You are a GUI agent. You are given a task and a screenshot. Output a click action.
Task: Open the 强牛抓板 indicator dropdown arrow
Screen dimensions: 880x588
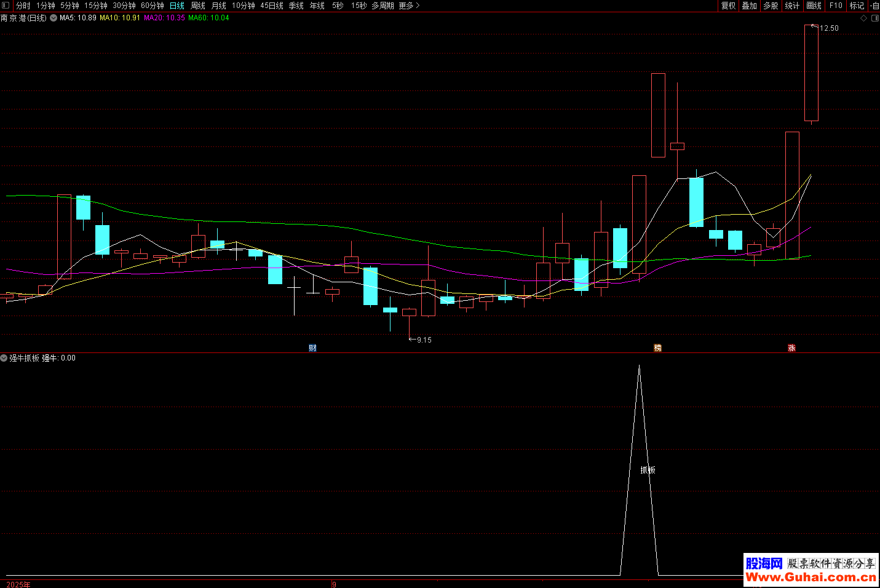tap(4, 358)
